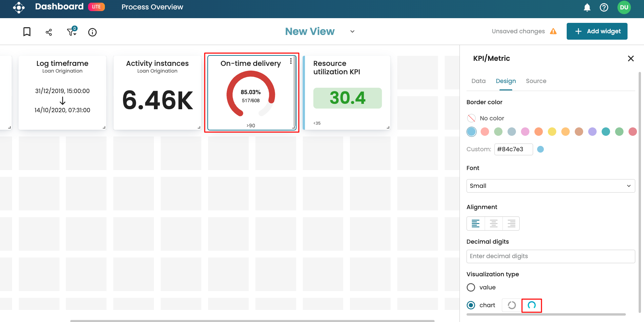The image size is (644, 322).
Task: Open the notifications bell
Action: [x=587, y=7]
